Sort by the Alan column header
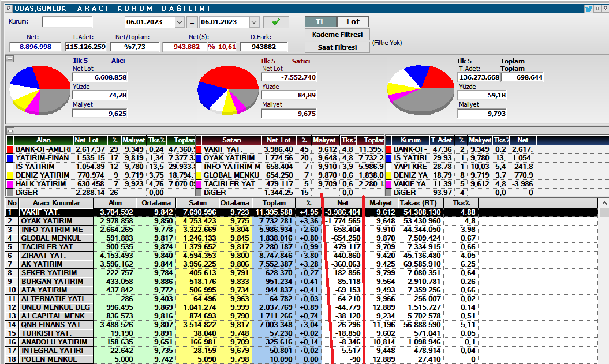This screenshot has height=364, width=609. [x=43, y=140]
